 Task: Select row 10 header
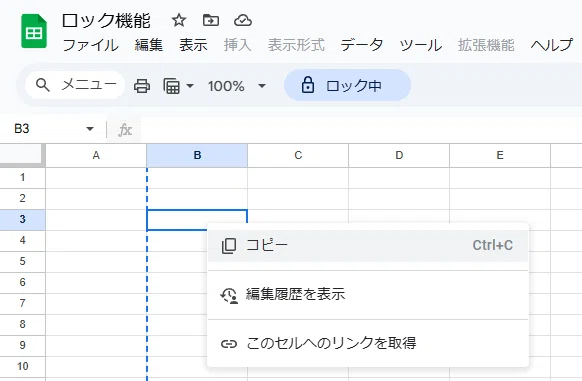[x=23, y=367]
